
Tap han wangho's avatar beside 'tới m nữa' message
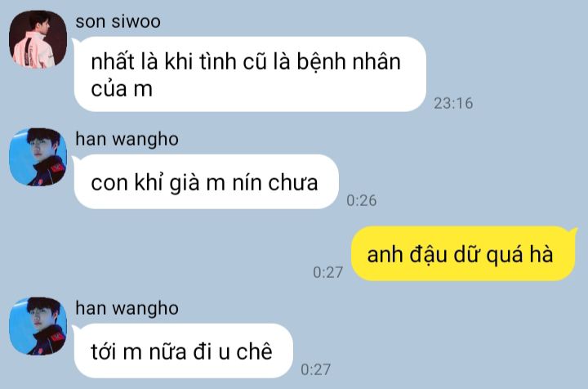coord(38,326)
